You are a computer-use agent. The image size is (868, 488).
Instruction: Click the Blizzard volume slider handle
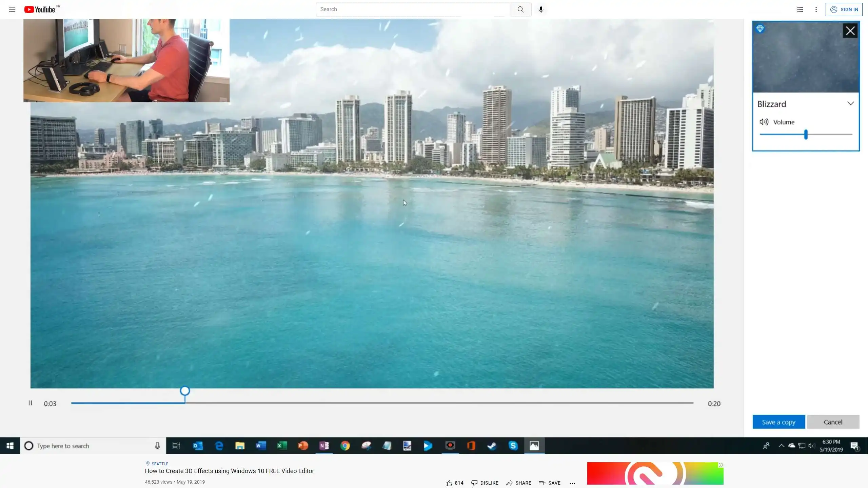point(806,135)
